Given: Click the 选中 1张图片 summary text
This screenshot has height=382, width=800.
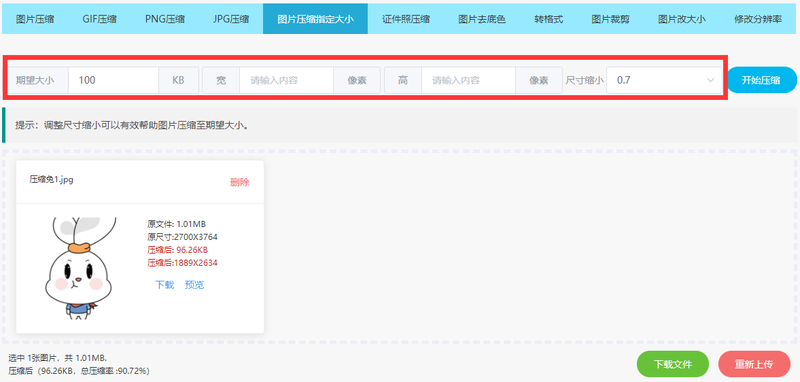Looking at the screenshot, I should [x=58, y=358].
